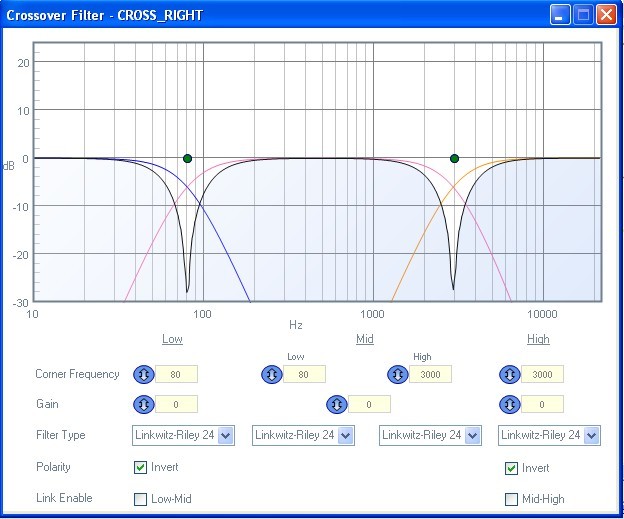This screenshot has width=624, height=519.
Task: Click the Low band corner frequency field
Action: [176, 374]
